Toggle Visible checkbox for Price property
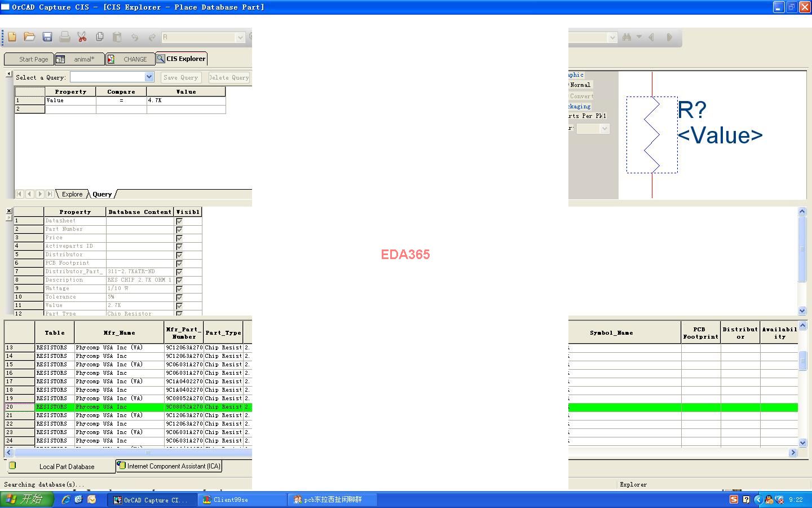Viewport: 812px width, 508px height. click(x=179, y=238)
